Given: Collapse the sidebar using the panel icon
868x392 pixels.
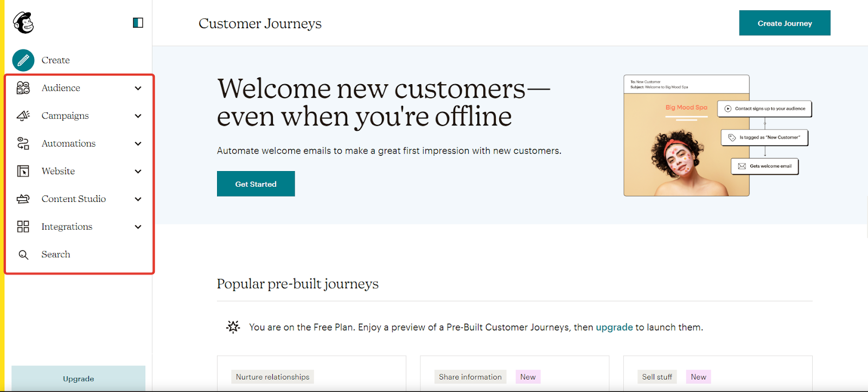Looking at the screenshot, I should coord(138,22).
